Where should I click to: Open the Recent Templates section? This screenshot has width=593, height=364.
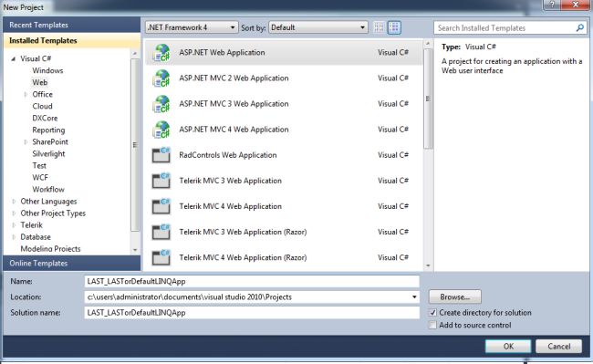[71, 25]
